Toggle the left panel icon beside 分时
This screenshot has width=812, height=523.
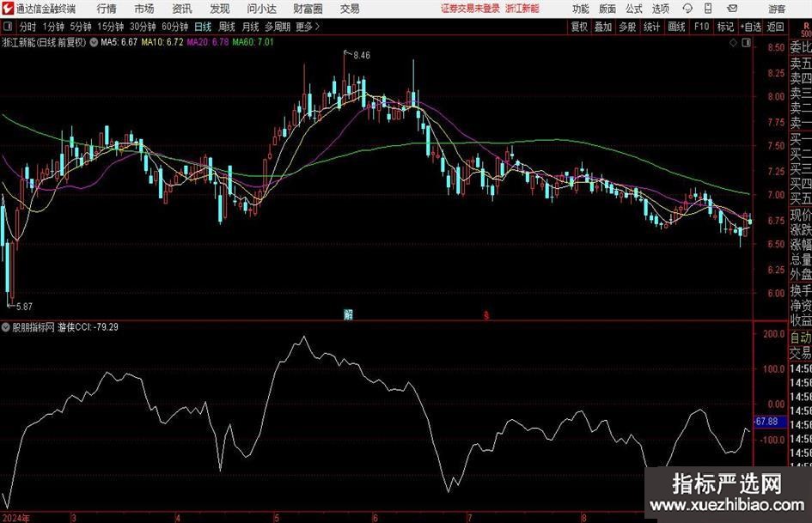coord(7,27)
